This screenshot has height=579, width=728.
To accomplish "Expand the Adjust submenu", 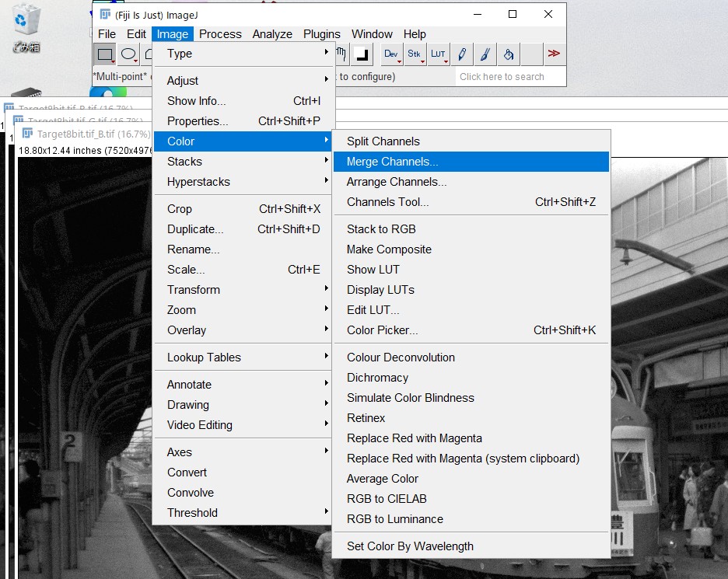I will coord(242,81).
